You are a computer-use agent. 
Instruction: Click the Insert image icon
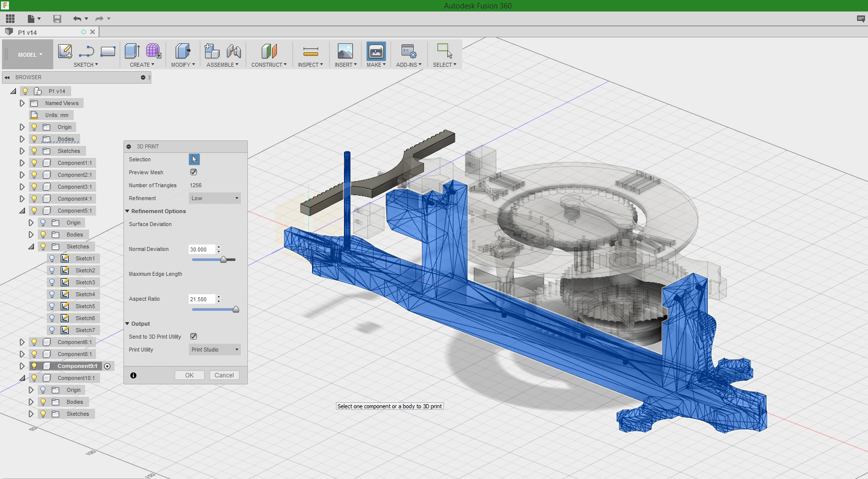click(x=345, y=51)
